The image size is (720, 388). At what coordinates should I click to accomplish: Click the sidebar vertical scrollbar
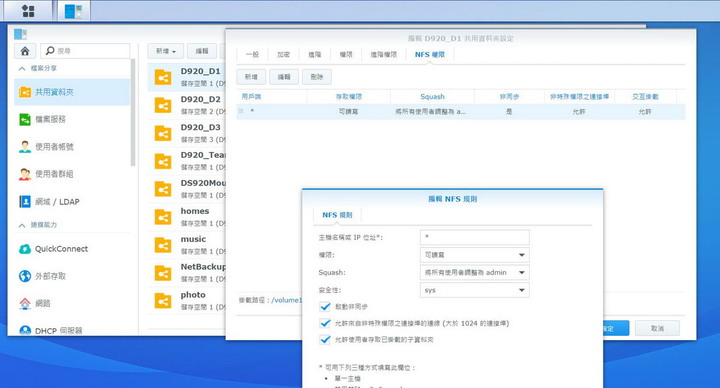[133, 112]
